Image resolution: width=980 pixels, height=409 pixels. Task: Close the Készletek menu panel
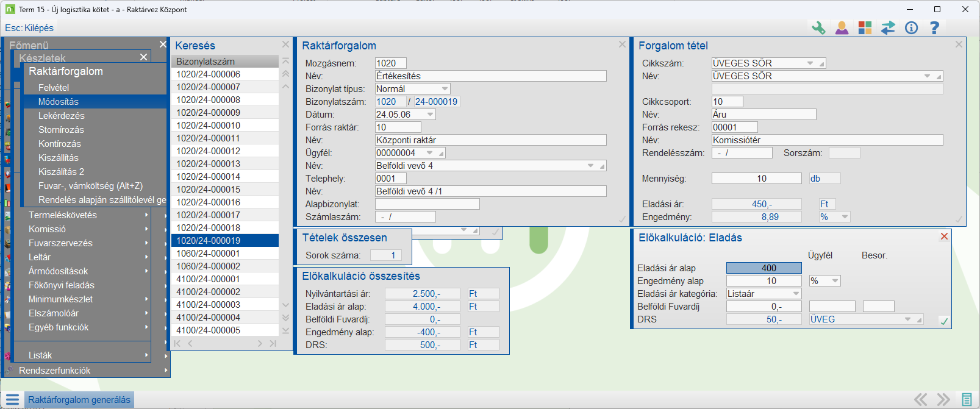pos(143,57)
